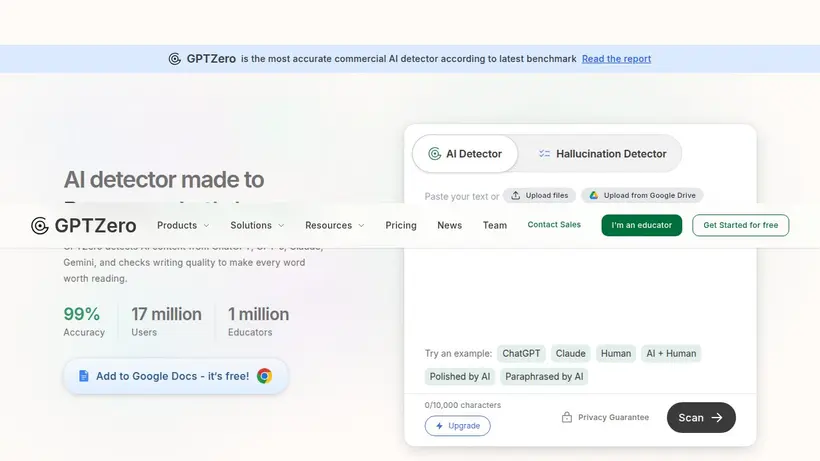Expand the Solutions dropdown chevron
This screenshot has height=461, width=820.
click(281, 225)
